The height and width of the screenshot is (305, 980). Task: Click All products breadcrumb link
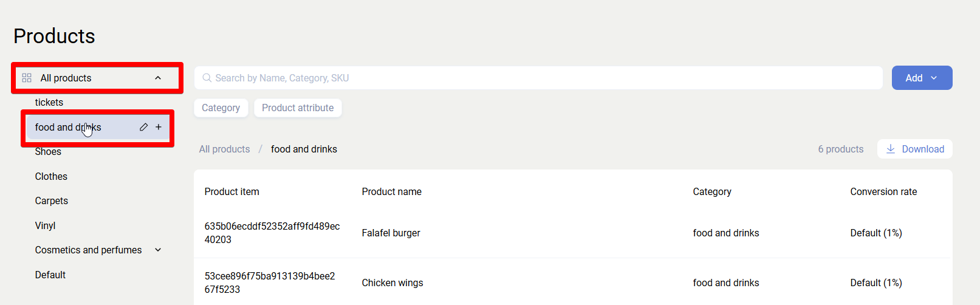pos(224,149)
